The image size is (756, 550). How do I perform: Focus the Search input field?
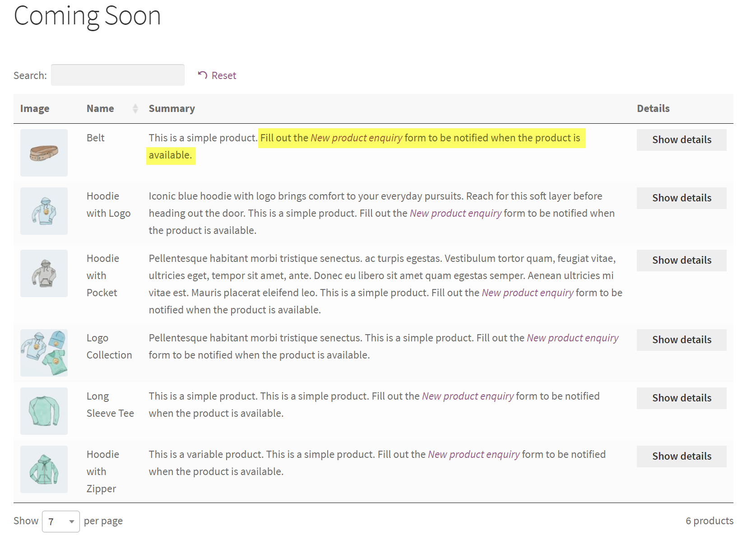(117, 75)
